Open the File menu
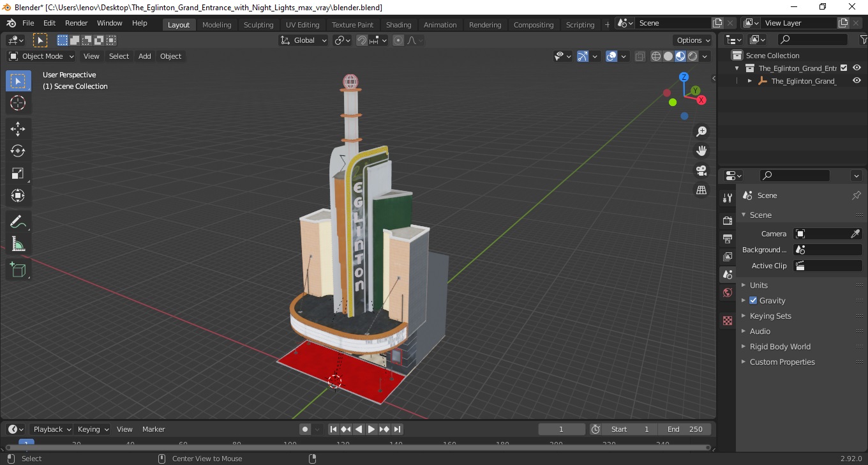 (28, 23)
